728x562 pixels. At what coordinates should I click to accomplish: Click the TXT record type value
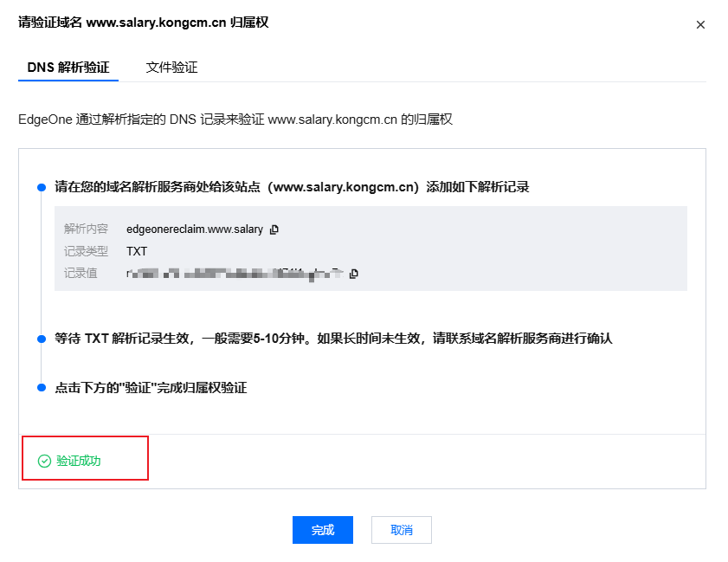coord(137,251)
